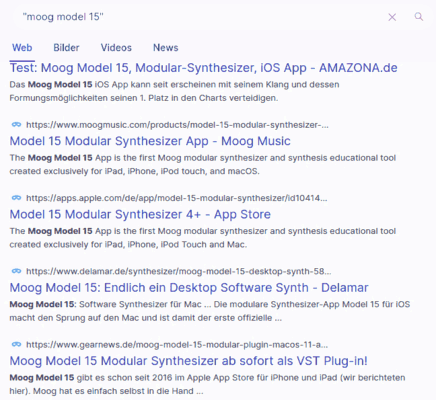Viewport: 436px width, 400px height.
Task: Click snippet "Software Synthesizer für Mac"
Action: coord(210,311)
